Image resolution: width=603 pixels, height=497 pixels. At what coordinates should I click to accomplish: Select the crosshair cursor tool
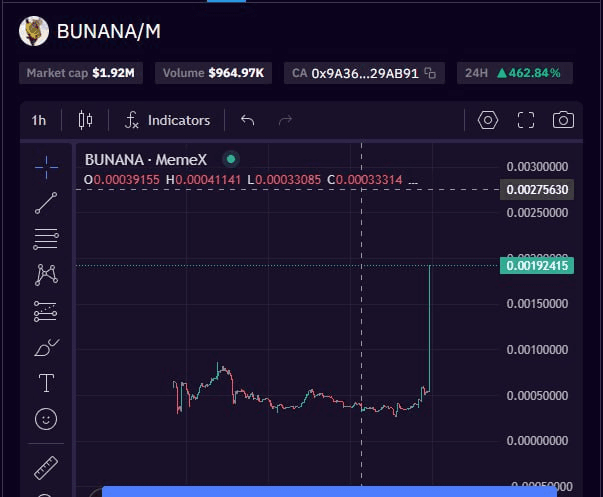click(46, 167)
